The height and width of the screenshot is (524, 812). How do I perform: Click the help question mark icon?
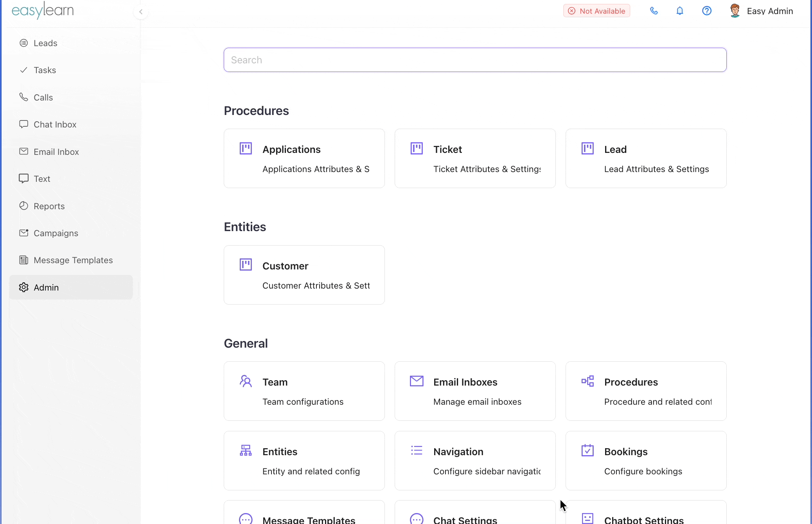706,11
